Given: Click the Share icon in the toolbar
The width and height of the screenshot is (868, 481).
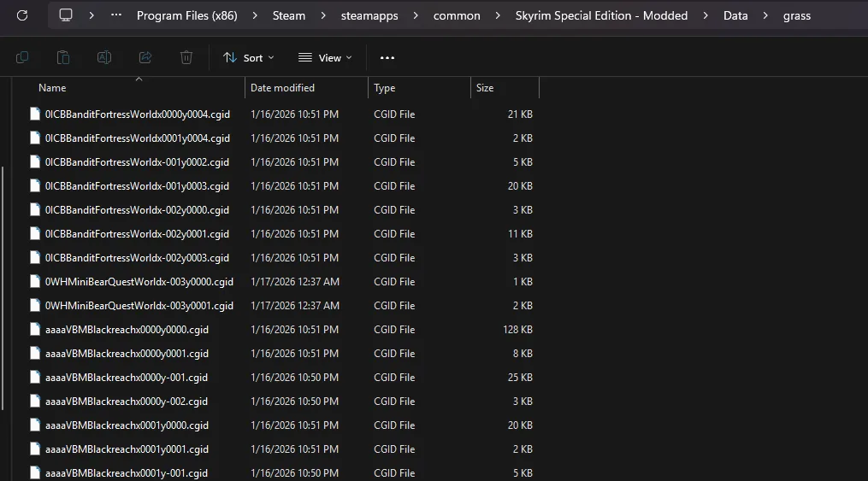Looking at the screenshot, I should pyautogui.click(x=145, y=57).
